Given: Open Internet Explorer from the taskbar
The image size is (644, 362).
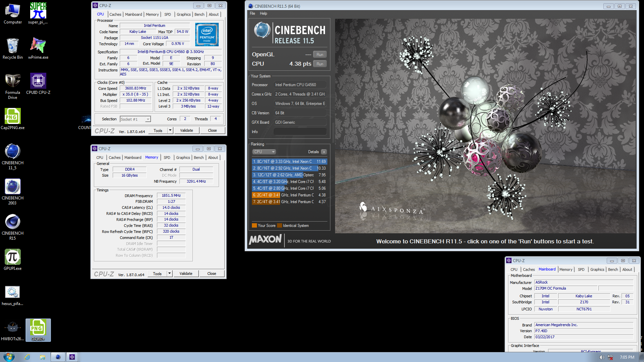Looking at the screenshot, I should [x=28, y=357].
